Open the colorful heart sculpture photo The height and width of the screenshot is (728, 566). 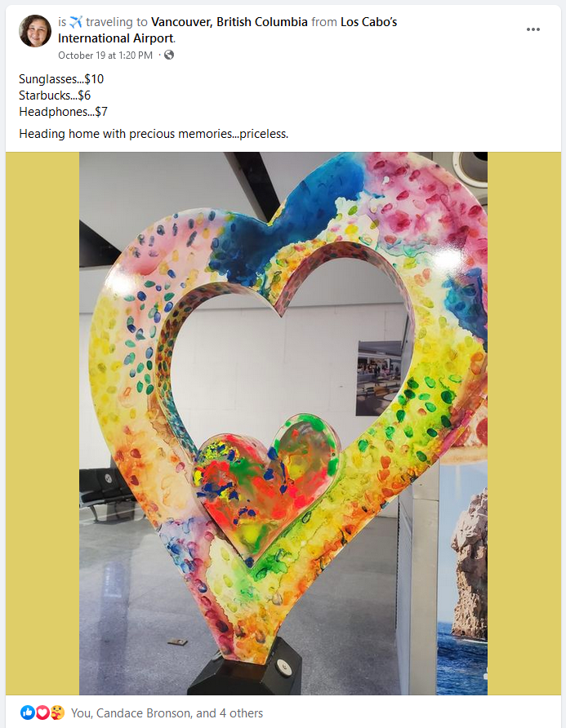click(283, 424)
